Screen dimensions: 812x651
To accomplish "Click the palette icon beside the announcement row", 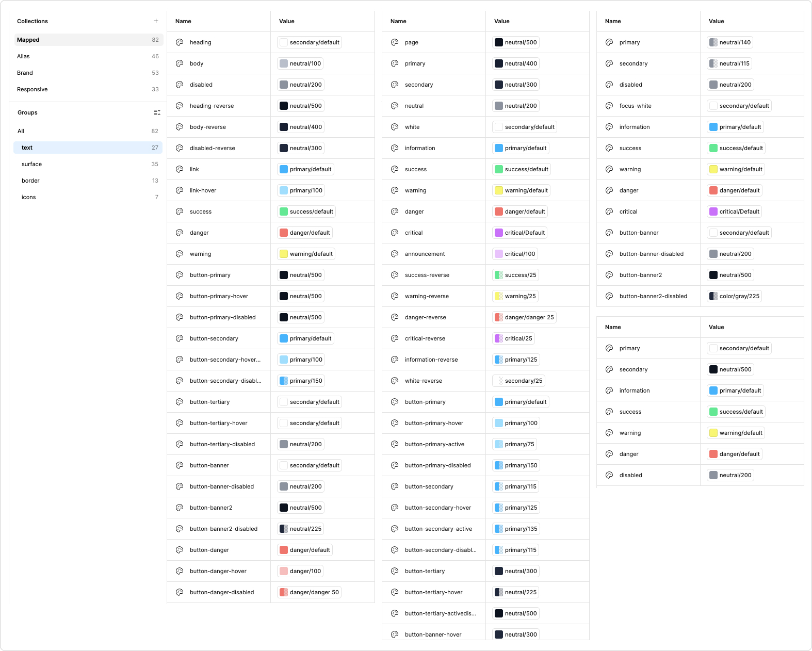I will coord(395,254).
